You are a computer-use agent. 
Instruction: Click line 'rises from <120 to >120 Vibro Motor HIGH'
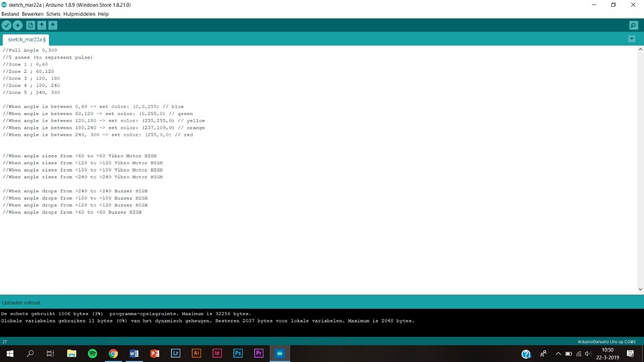point(82,163)
